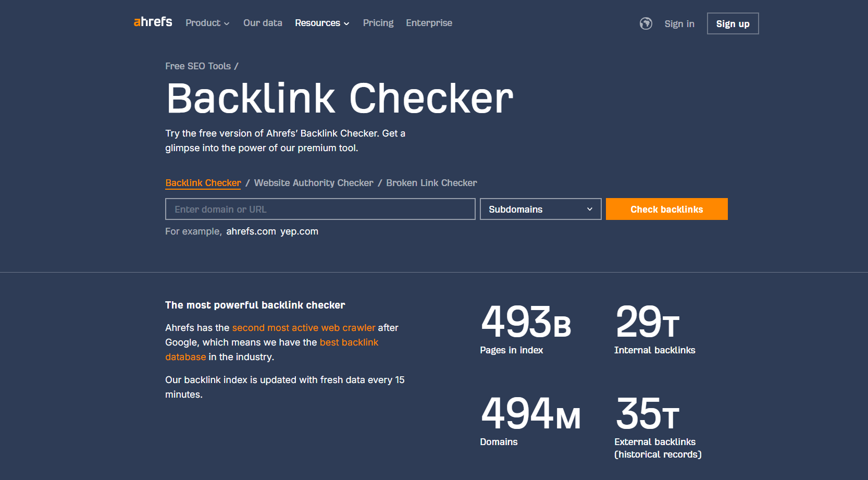Open the Subdomains mode dropdown
Screen dimensions: 868x480
tap(541, 209)
